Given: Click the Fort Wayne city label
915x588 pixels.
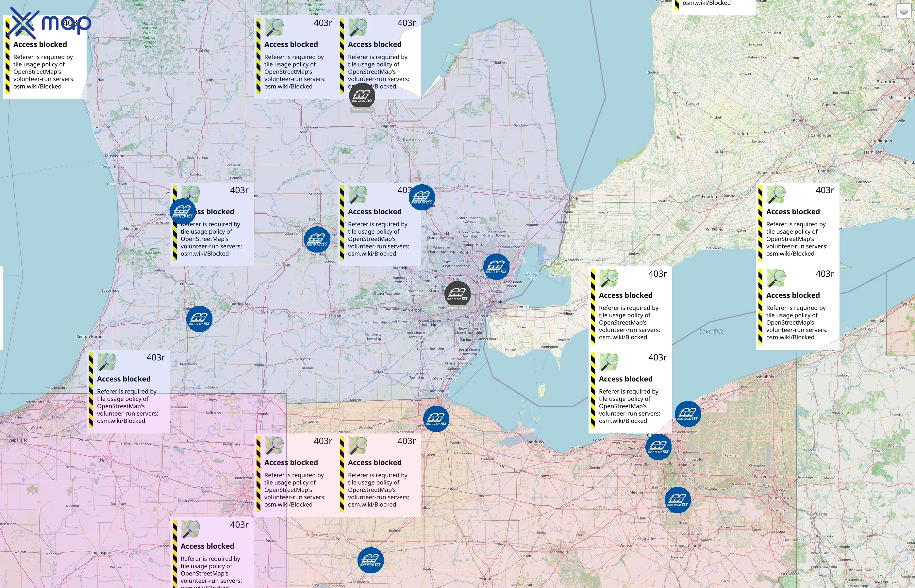Looking at the screenshot, I should tap(245, 501).
